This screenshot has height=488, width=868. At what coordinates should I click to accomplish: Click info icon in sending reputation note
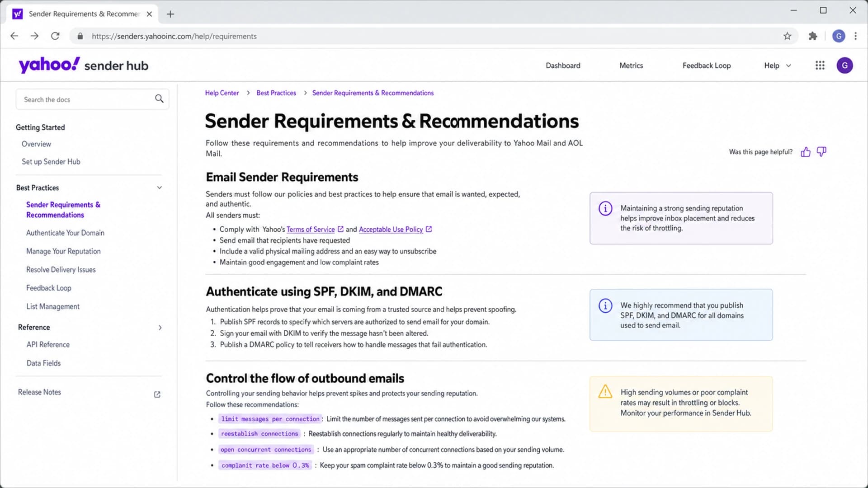[x=605, y=208]
